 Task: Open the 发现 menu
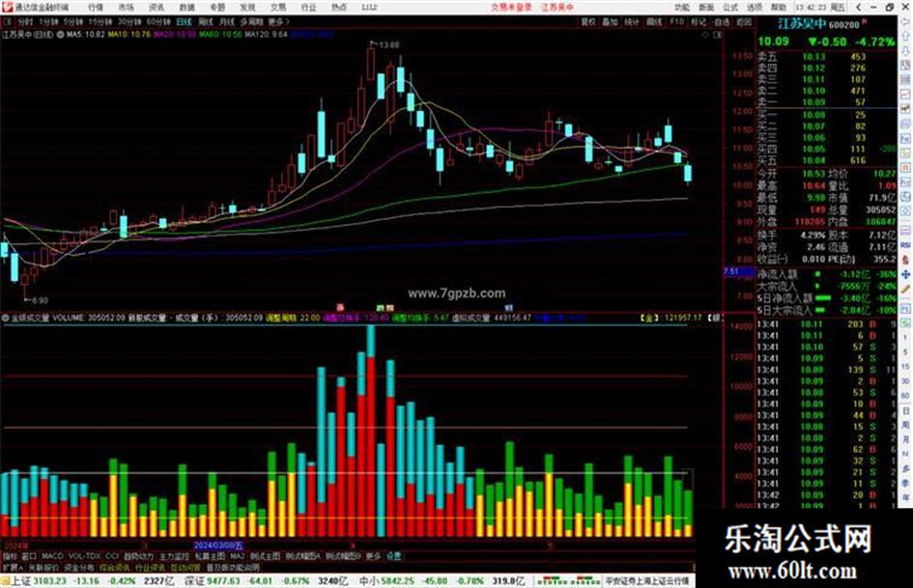247,8
